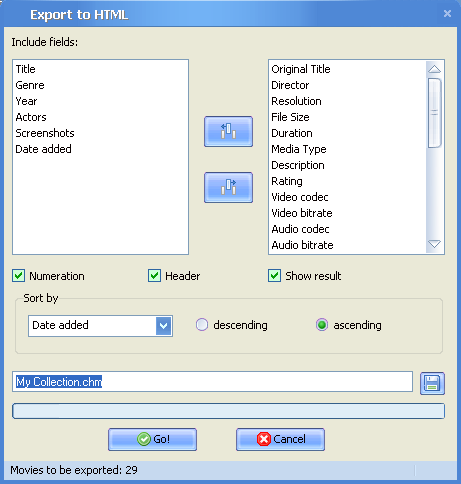Close the Export to HTML dialog

[x=447, y=13]
